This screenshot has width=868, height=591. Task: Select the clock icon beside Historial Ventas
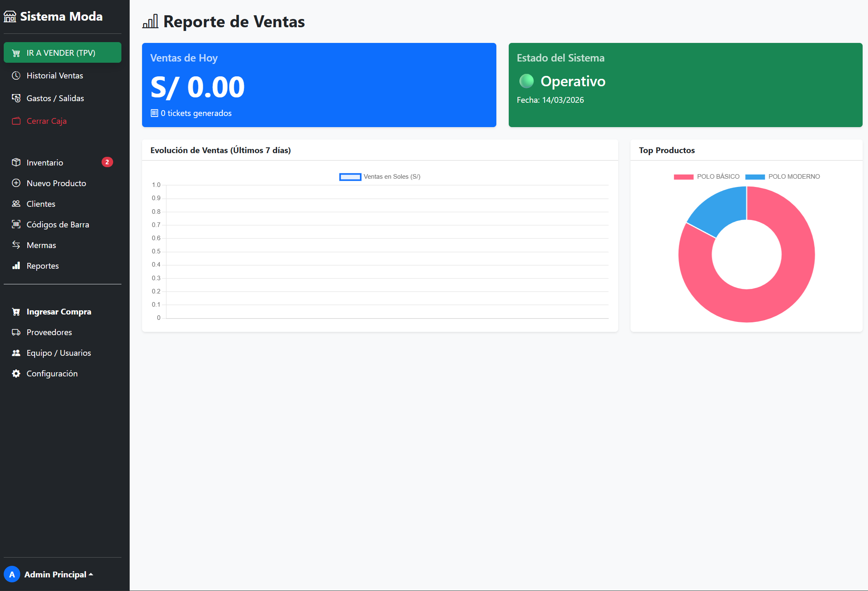coord(16,76)
